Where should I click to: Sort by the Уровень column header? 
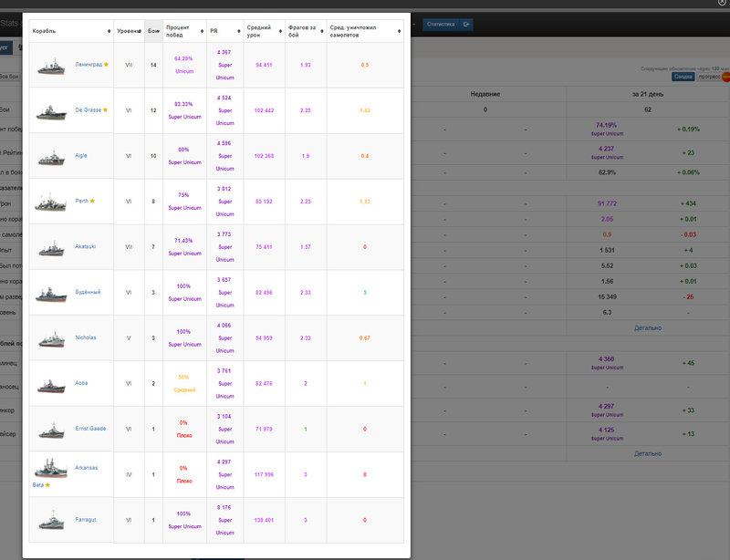click(x=129, y=31)
